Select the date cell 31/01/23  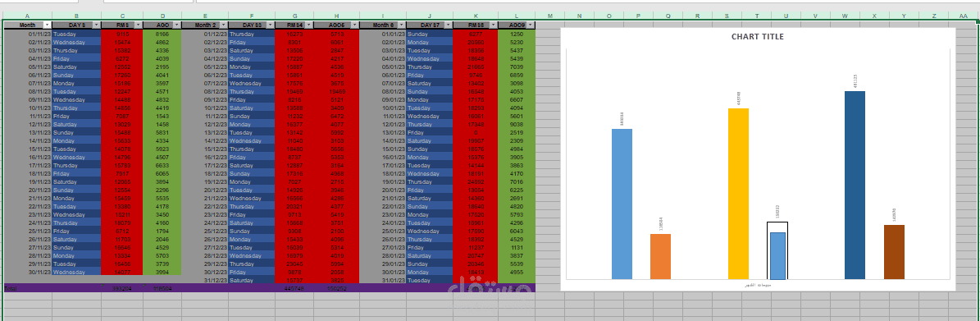(x=382, y=280)
